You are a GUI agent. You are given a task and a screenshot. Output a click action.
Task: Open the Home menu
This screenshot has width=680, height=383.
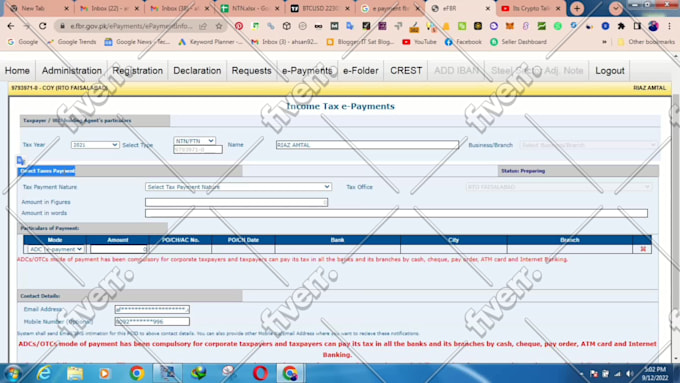point(17,71)
